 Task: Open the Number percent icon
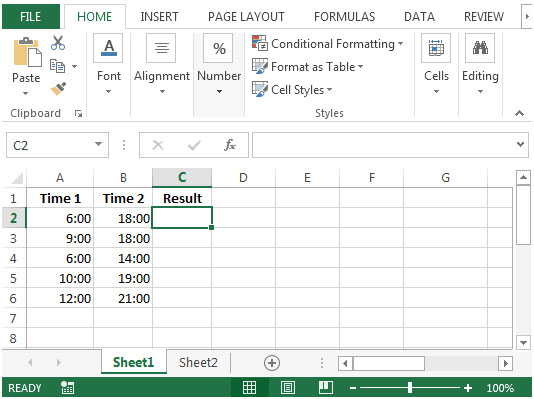(x=218, y=48)
